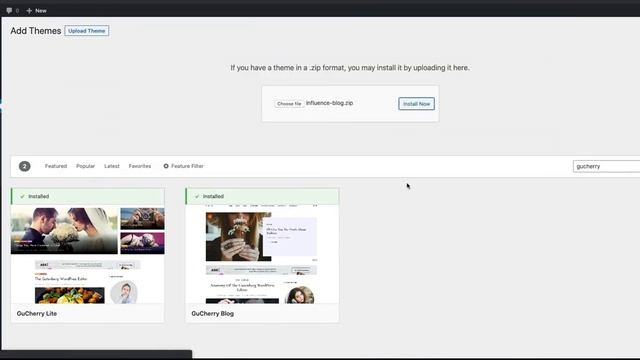The image size is (640, 360).
Task: Click the theme search field containing gucherry
Action: [606, 166]
